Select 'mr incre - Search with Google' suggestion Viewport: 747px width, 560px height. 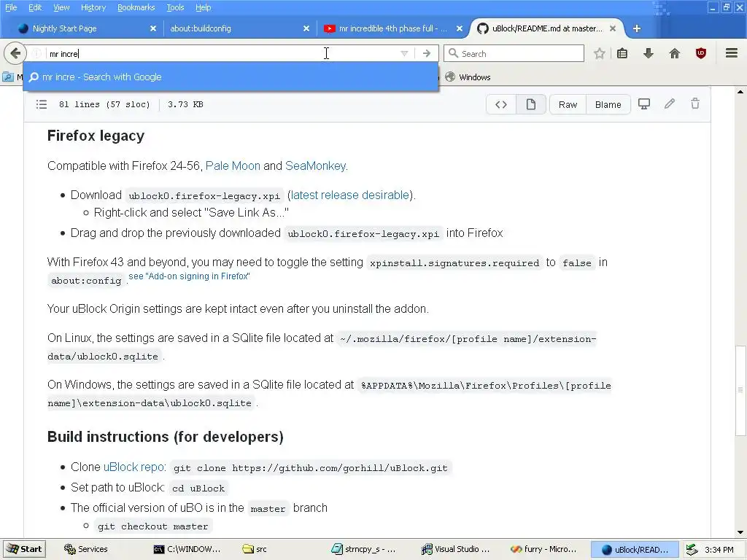click(231, 77)
